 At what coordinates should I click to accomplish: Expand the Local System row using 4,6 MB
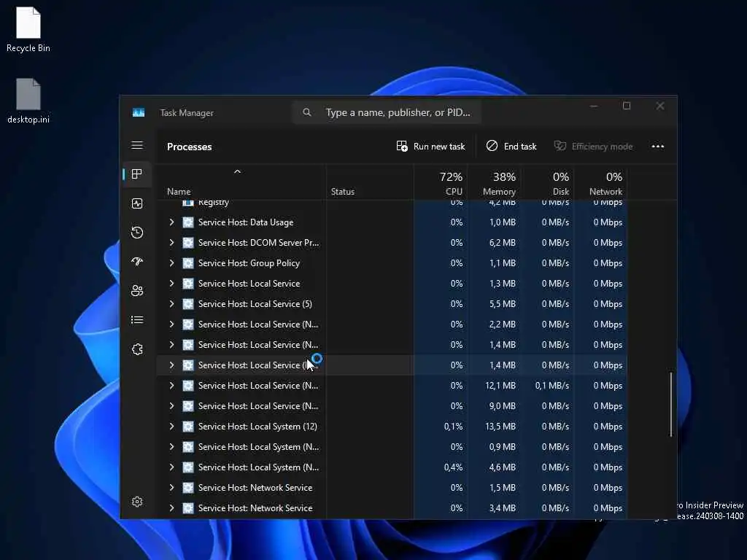point(171,467)
